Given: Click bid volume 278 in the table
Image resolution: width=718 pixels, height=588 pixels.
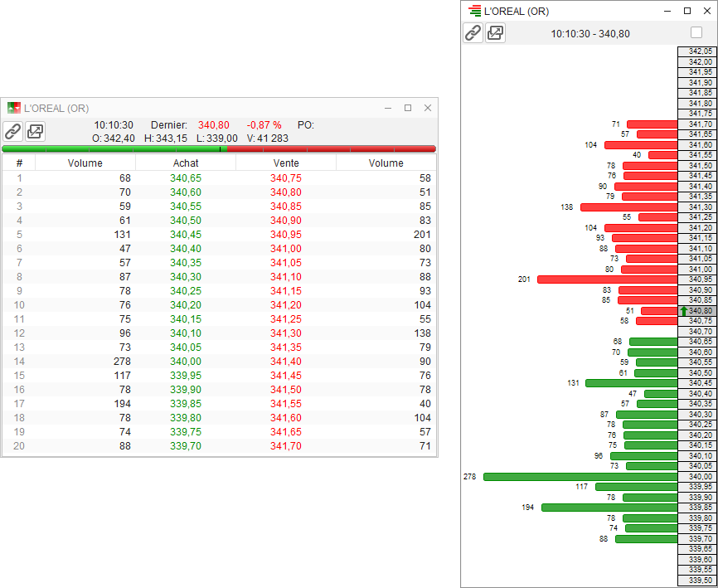Looking at the screenshot, I should pos(122,362).
